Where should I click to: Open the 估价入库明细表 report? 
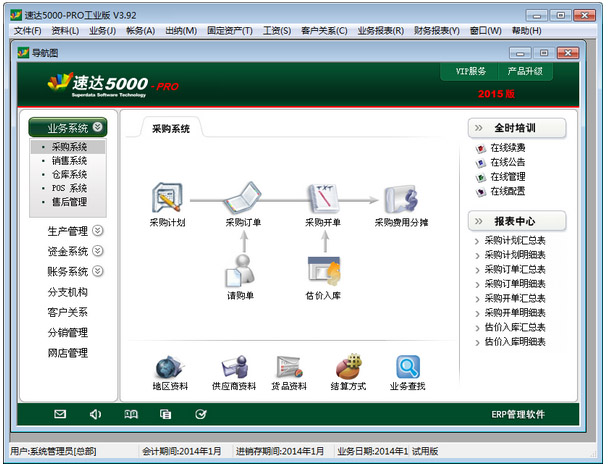click(x=515, y=342)
